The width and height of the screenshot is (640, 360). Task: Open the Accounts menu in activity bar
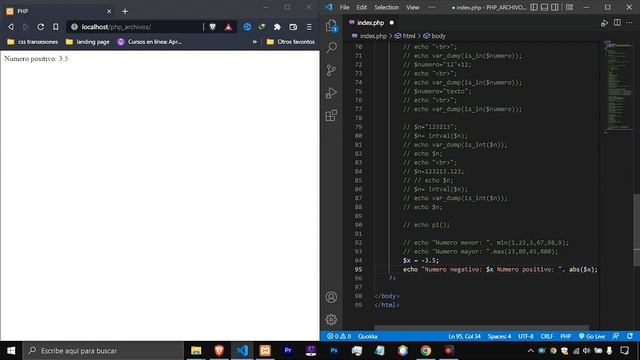click(331, 297)
